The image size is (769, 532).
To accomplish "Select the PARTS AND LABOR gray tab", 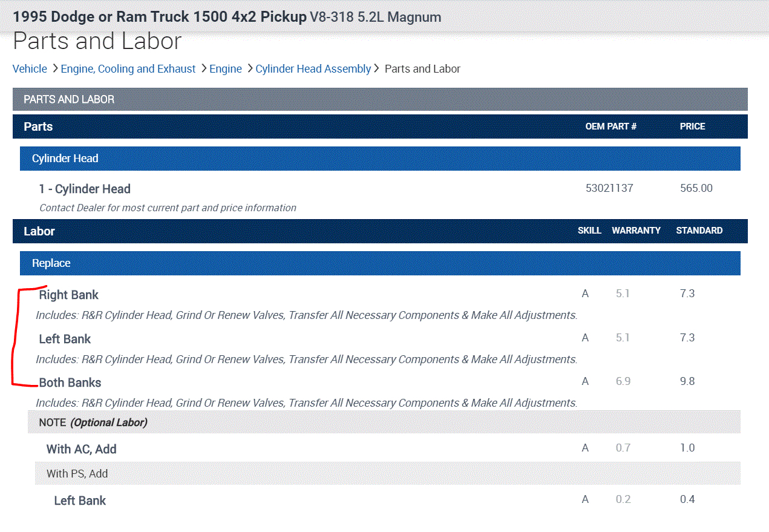I will (x=69, y=99).
